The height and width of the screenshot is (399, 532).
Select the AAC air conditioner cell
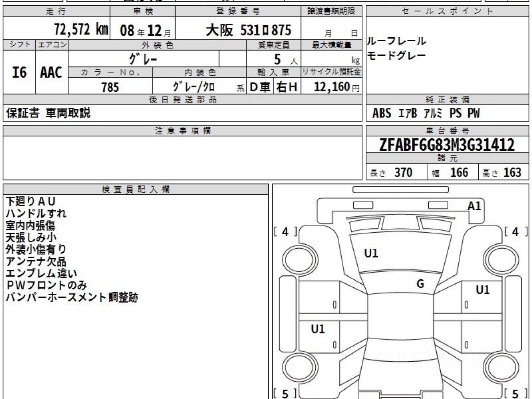(51, 72)
